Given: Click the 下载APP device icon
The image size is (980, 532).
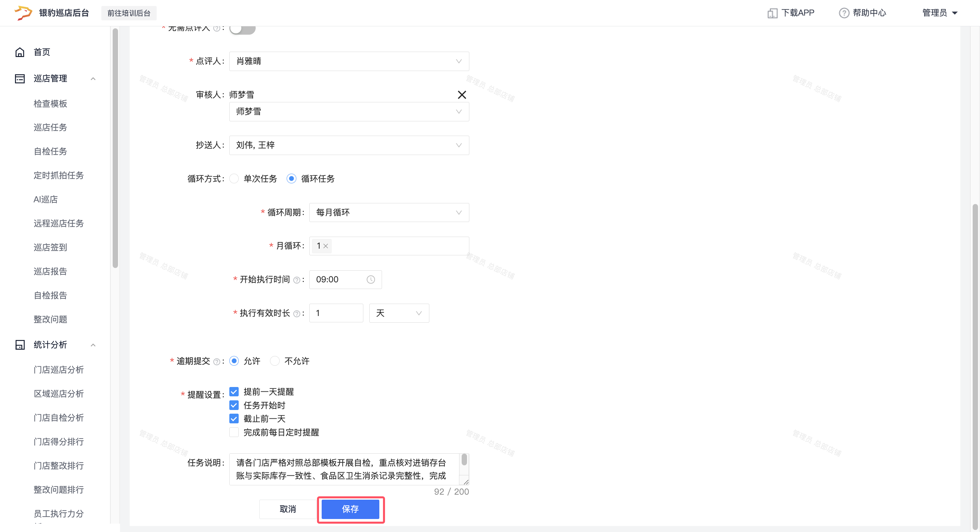Looking at the screenshot, I should 772,13.
